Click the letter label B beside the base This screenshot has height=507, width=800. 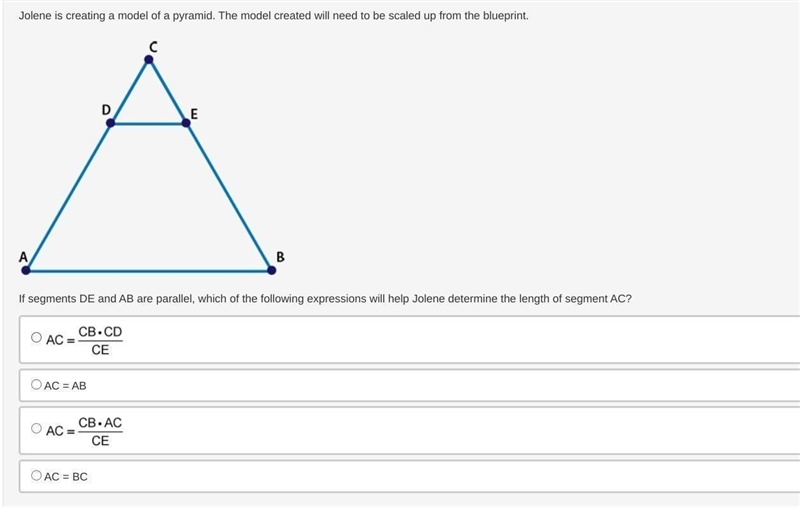tap(280, 257)
